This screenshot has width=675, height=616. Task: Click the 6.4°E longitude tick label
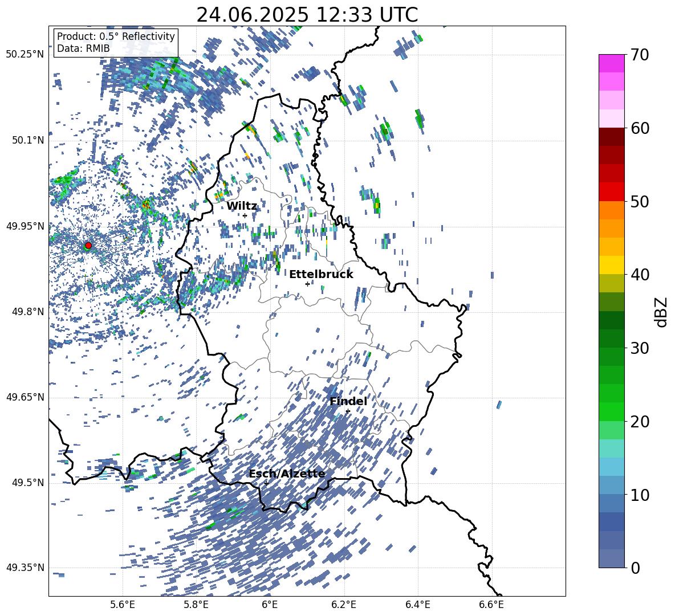(417, 605)
